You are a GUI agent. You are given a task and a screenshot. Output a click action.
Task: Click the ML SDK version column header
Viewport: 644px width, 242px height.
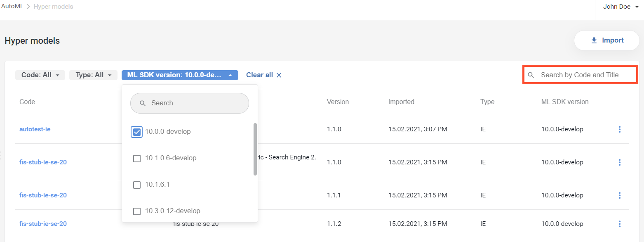coord(565,102)
